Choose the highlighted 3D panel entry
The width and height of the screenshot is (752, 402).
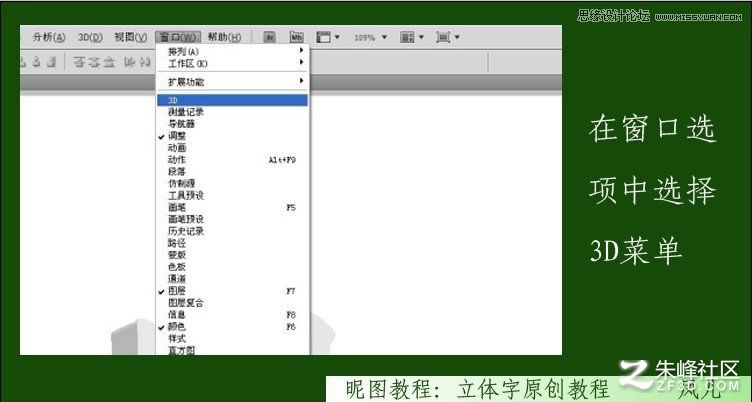233,100
